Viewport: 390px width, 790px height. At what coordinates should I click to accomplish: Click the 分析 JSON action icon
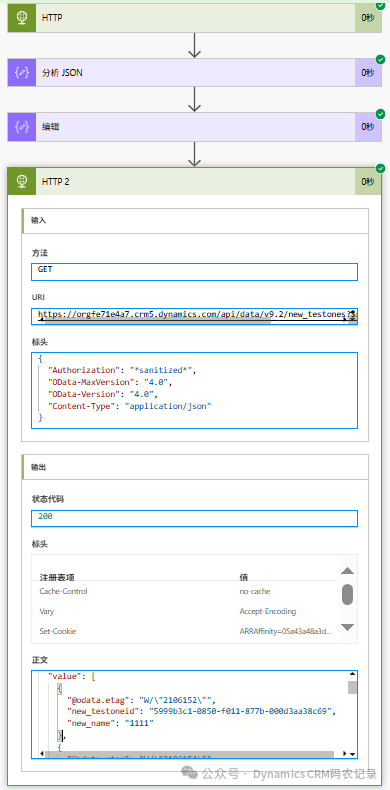tap(22, 73)
